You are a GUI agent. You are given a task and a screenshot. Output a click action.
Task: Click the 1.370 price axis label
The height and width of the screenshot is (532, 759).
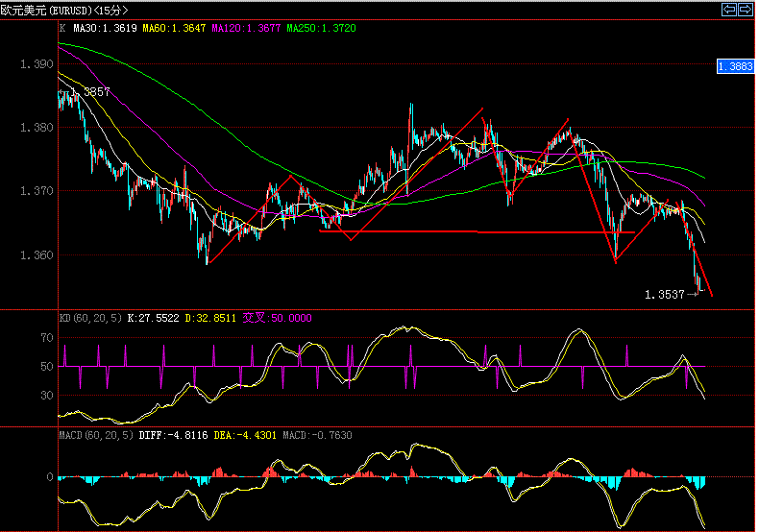click(37, 191)
